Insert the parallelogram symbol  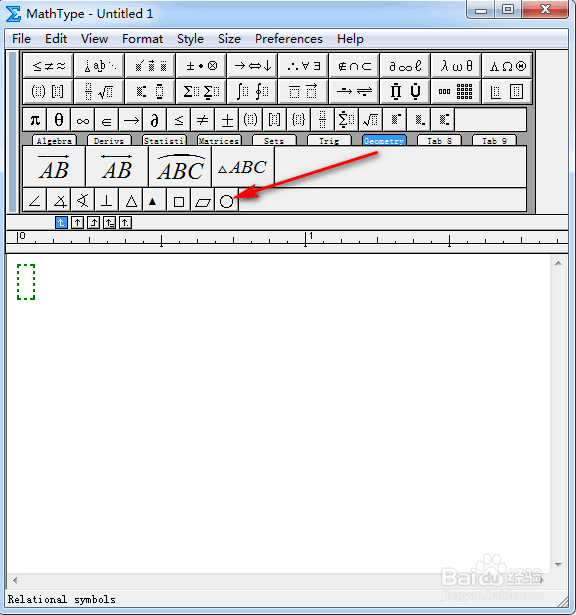(203, 200)
